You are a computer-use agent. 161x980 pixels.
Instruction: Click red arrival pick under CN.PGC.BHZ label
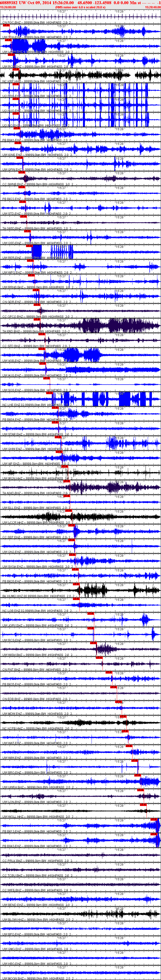(6, 25)
